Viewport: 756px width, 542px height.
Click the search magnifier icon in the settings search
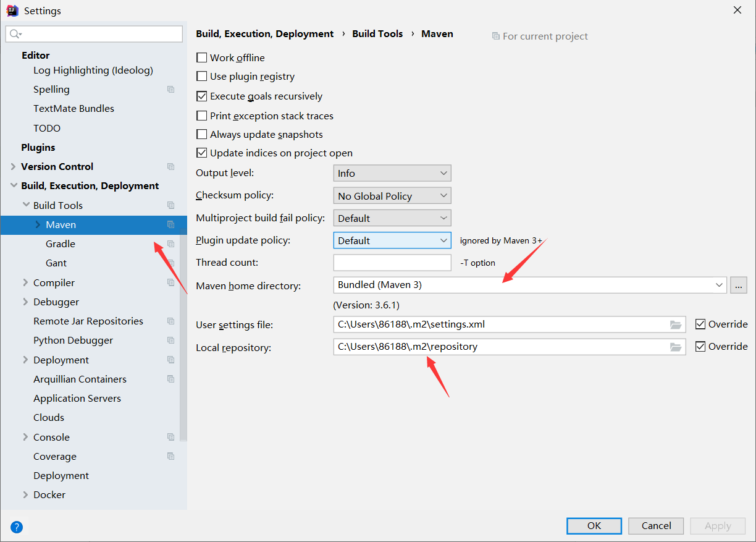point(15,34)
